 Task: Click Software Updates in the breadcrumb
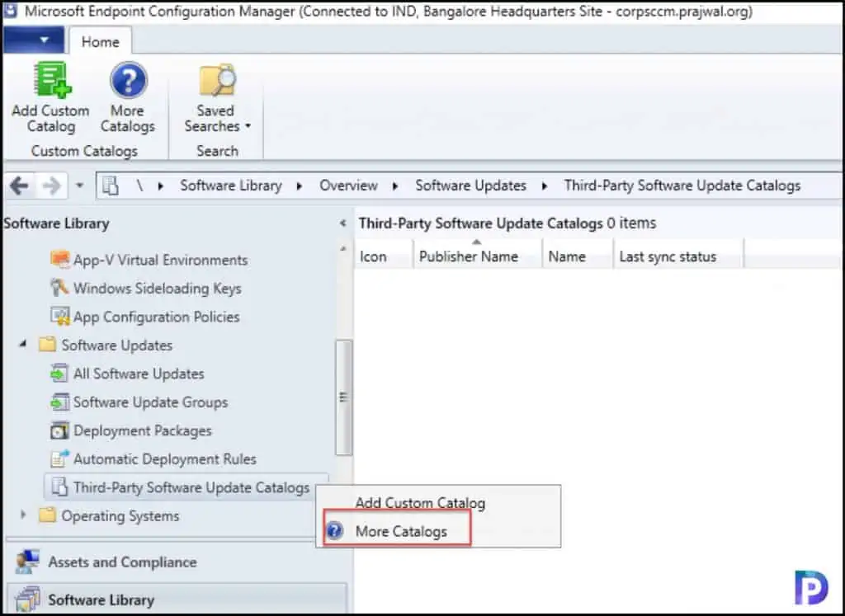470,186
